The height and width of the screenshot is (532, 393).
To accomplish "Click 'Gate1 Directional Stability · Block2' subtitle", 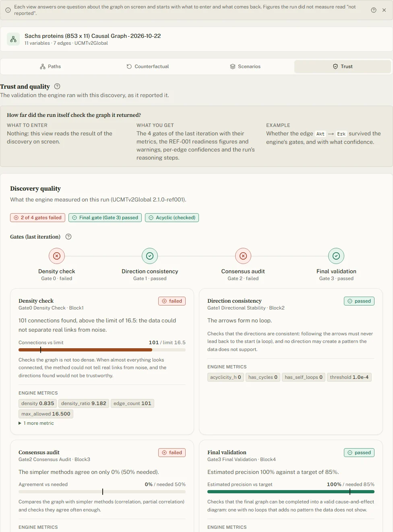I will point(246,308).
